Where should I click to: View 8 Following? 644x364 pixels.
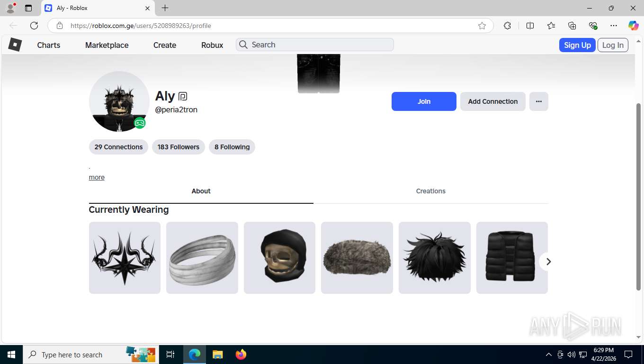click(x=232, y=147)
